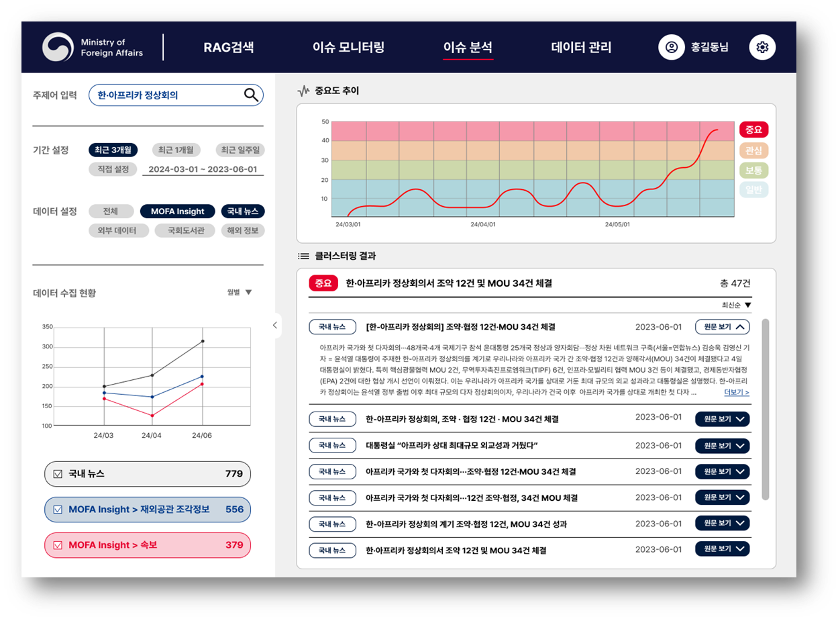Click the 주제어 입력 search field
840x621 pixels.
pos(168,95)
